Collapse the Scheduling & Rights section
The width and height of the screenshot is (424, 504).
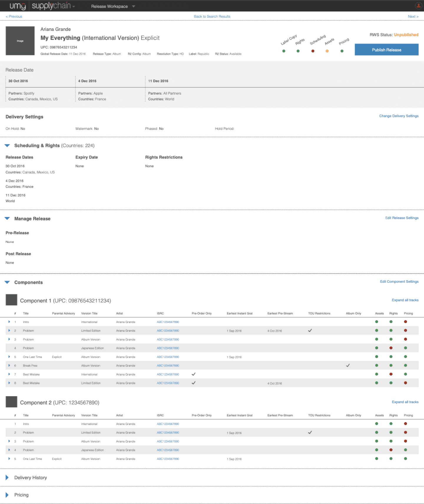coord(7,146)
